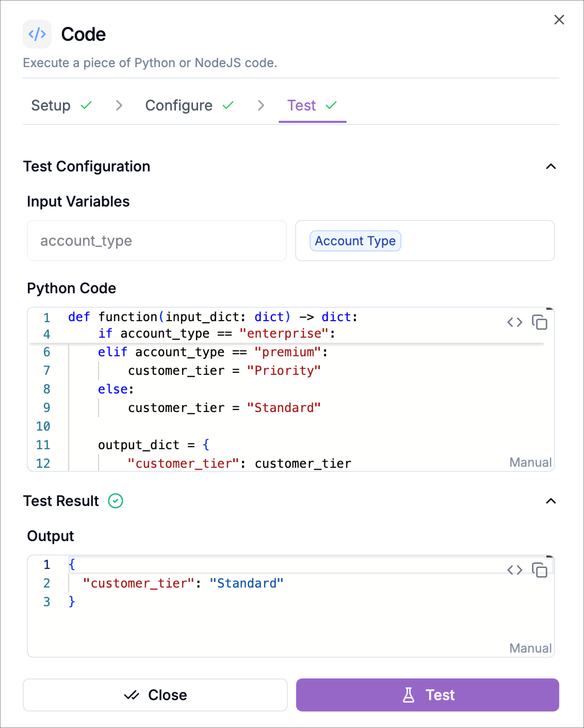Viewport: 584px width, 728px height.
Task: Toggle Manual mode on the Python Code editor
Action: pos(530,462)
